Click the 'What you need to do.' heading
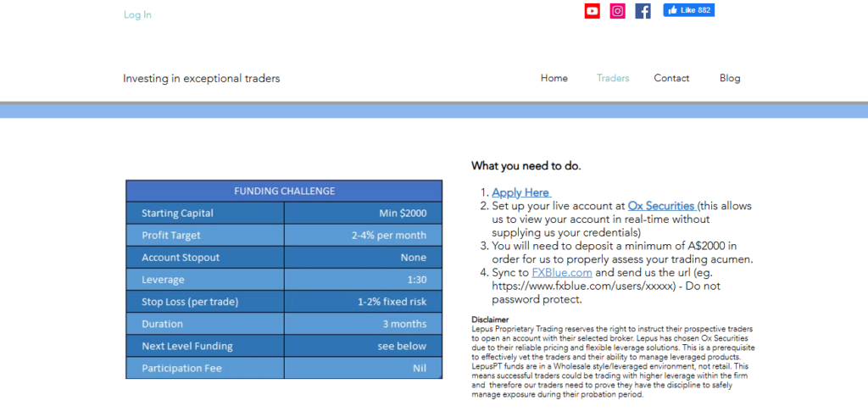This screenshot has width=868, height=417. point(526,165)
